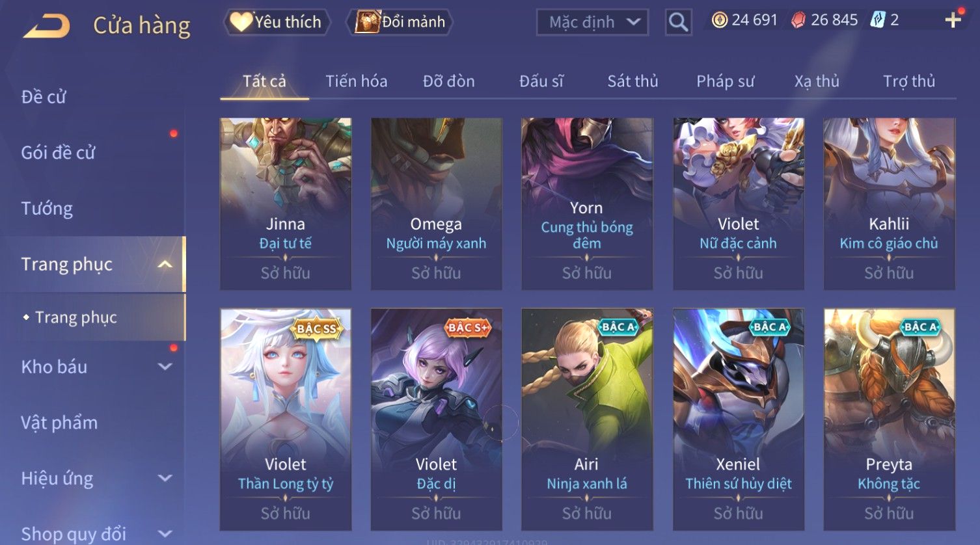The height and width of the screenshot is (545, 980).
Task: Open Gói đề cử in sidebar
Action: pyautogui.click(x=58, y=153)
